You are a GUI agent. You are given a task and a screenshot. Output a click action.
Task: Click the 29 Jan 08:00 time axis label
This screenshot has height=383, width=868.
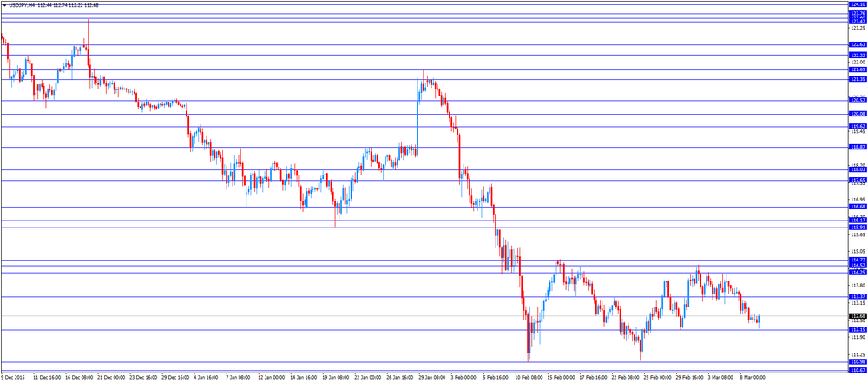click(x=431, y=378)
